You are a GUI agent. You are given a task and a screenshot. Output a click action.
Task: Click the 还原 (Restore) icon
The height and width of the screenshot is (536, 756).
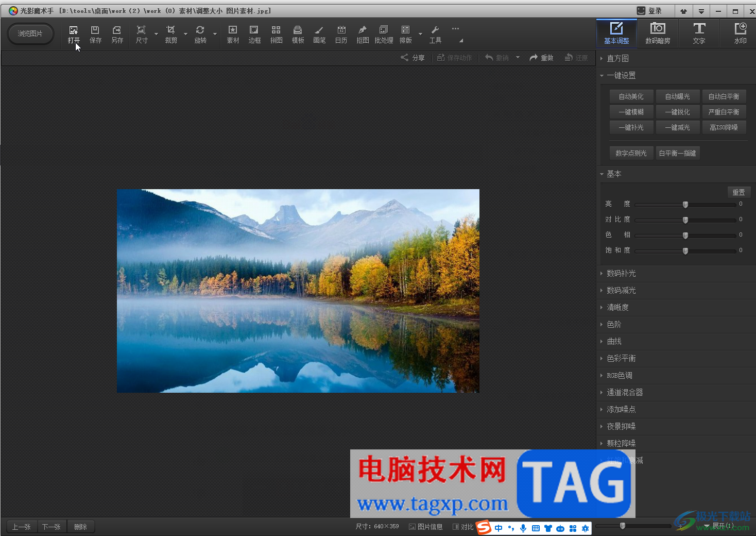[x=576, y=58]
